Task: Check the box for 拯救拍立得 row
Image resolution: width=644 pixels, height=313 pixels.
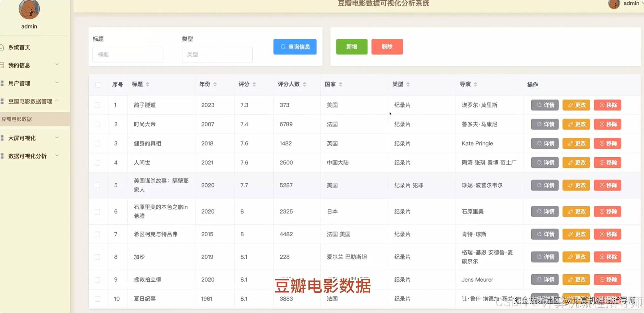Action: pos(97,280)
